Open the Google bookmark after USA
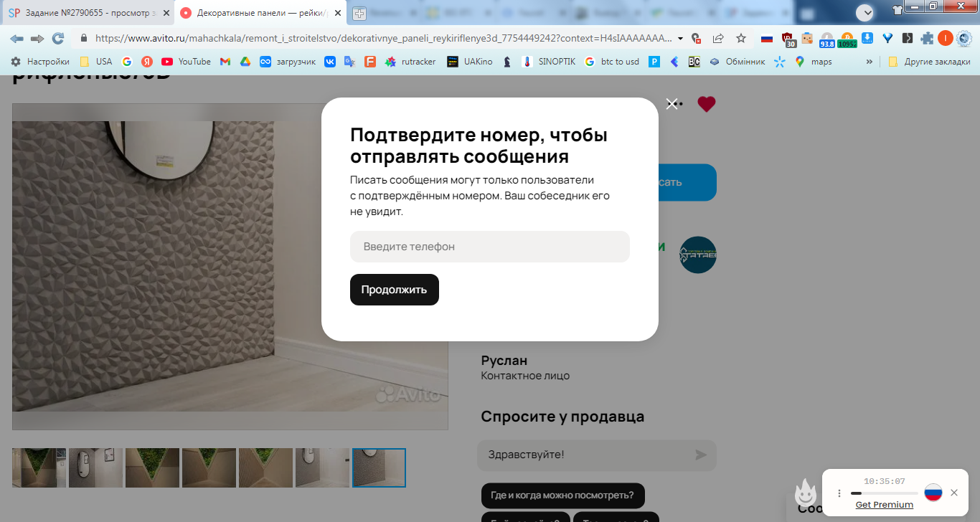This screenshot has width=980, height=522. click(x=127, y=62)
